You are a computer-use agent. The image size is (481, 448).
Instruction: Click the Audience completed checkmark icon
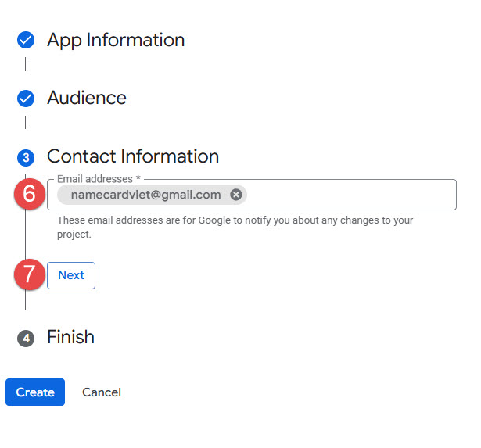(26, 99)
